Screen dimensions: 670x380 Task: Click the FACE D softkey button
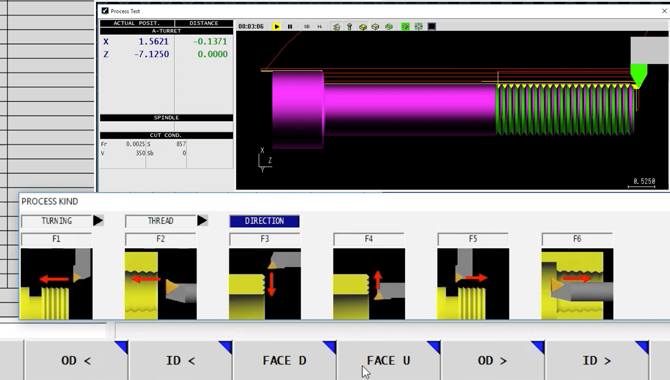pos(285,360)
